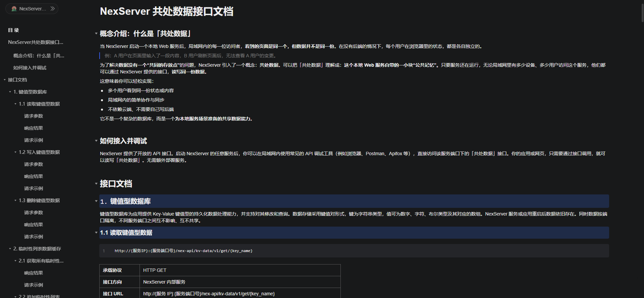The height and width of the screenshot is (298, 644).
Task: Click the 目录 label in the sidebar
Action: (x=13, y=30)
